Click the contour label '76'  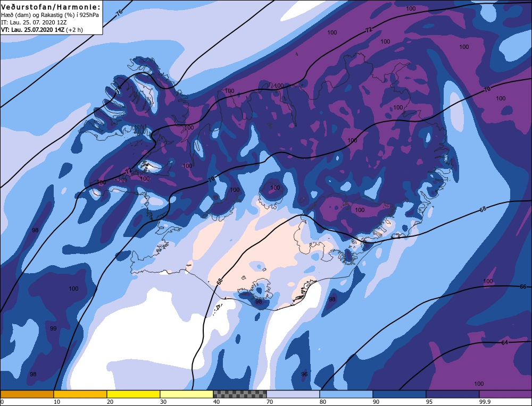pos(119,13)
